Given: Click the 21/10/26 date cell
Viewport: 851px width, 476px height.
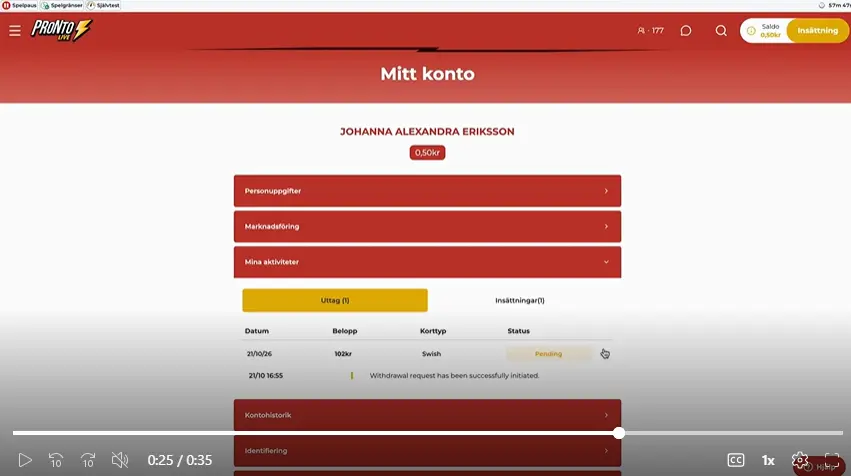Looking at the screenshot, I should click(x=259, y=354).
